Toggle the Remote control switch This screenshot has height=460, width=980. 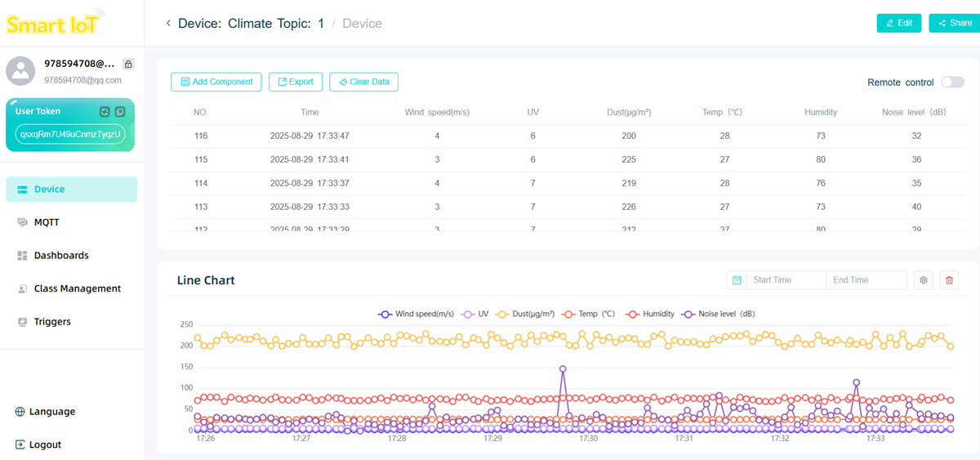tap(952, 83)
